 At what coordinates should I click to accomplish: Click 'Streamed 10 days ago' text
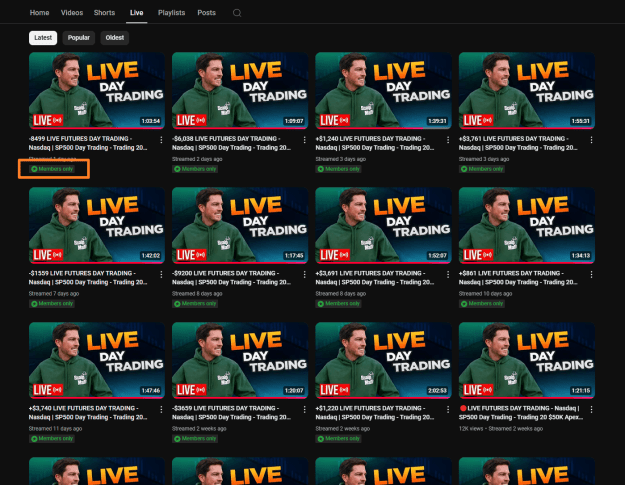pos(485,294)
